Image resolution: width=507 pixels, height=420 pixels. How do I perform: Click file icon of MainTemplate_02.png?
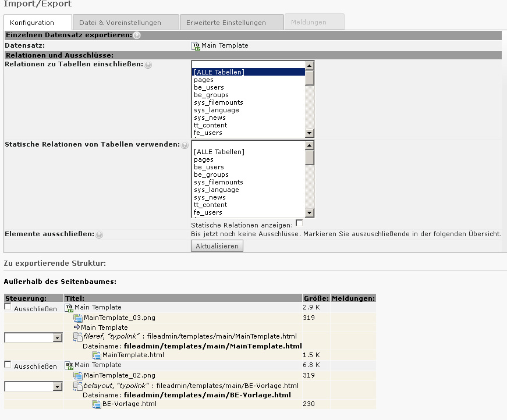coord(77,376)
